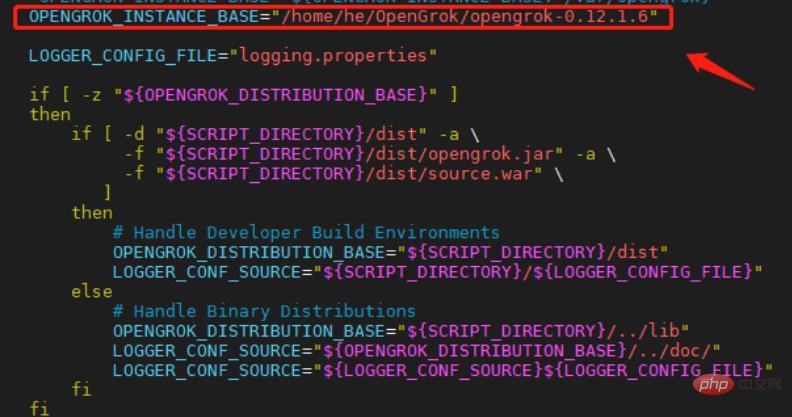Click LOGGER_CONF_SOURCE assigned from SCRIPT_DIRECTORY
This screenshot has width=792, height=417.
(x=207, y=272)
